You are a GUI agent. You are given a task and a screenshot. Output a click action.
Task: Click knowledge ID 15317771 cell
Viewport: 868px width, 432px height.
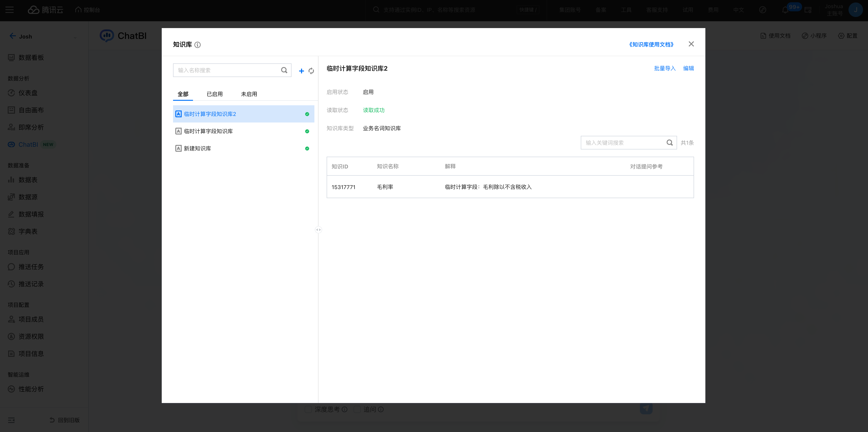343,187
